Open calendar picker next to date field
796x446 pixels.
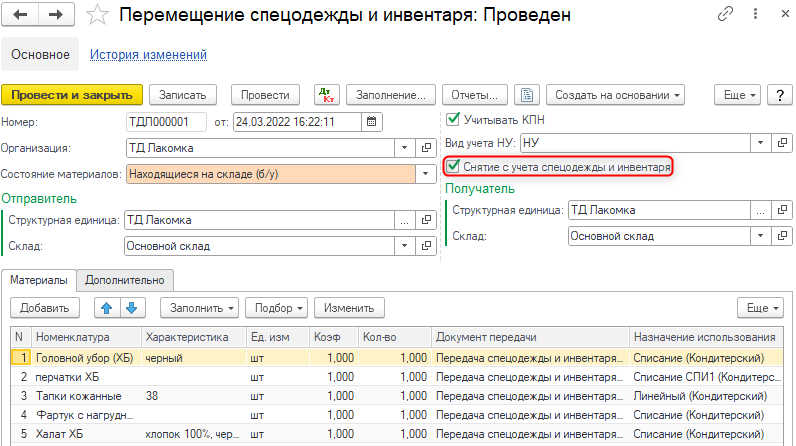(372, 122)
